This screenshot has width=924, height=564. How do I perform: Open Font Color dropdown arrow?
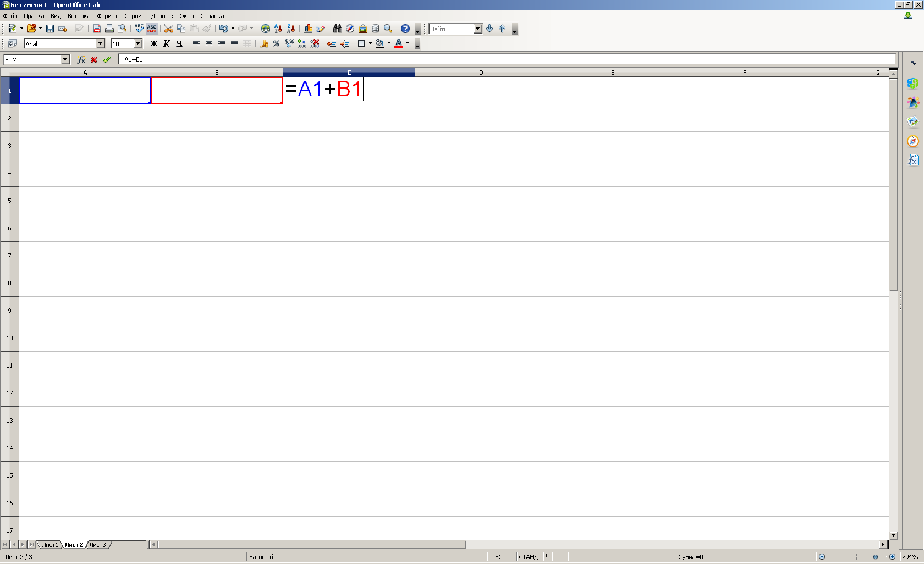tap(408, 43)
